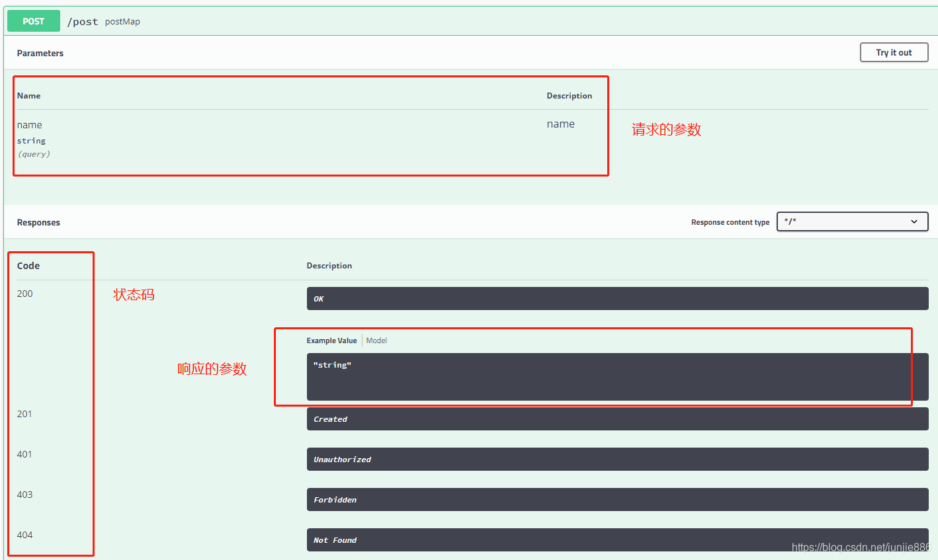Image resolution: width=938 pixels, height=560 pixels.
Task: Switch to the Model tab
Action: click(x=376, y=340)
